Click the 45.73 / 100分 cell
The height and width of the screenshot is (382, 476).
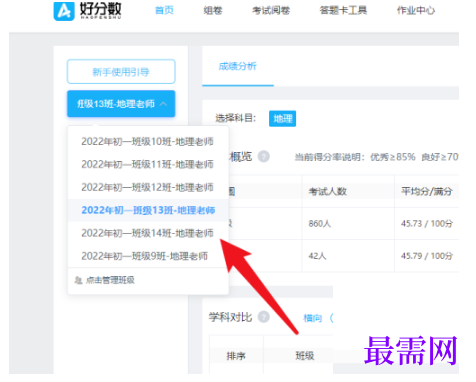(x=427, y=224)
